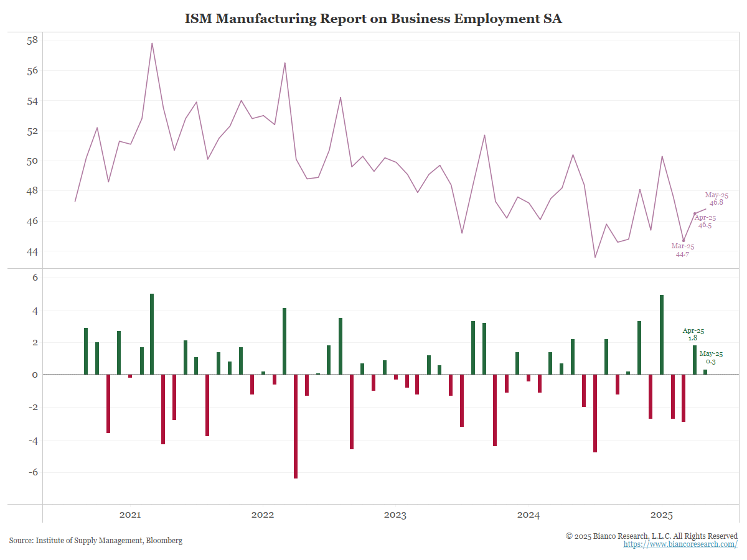
Task: Click the Bianco Research copyright notice
Action: pos(651,536)
